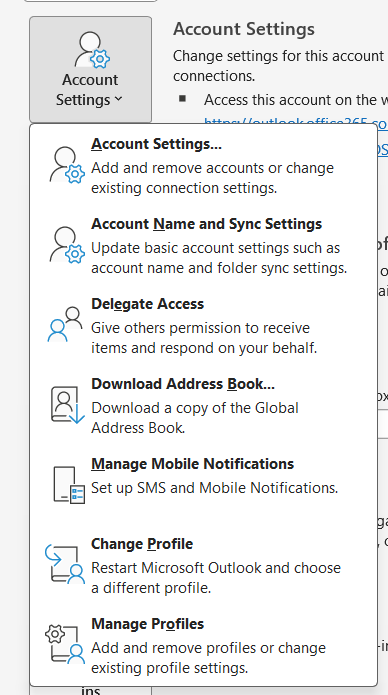Select Download Address Book... entry
This screenshot has width=388, height=695.
[204, 405]
